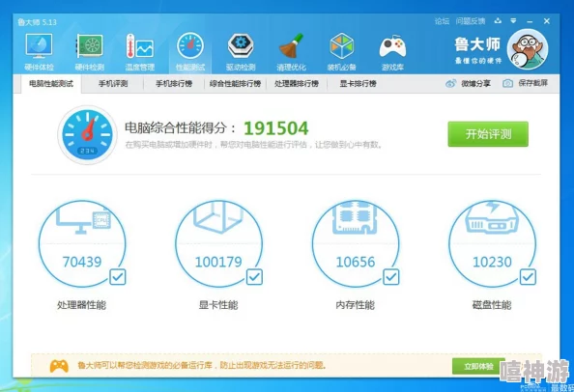This screenshot has height=392, width=574.
Task: Click the processor score 70439
Action: coord(82,262)
